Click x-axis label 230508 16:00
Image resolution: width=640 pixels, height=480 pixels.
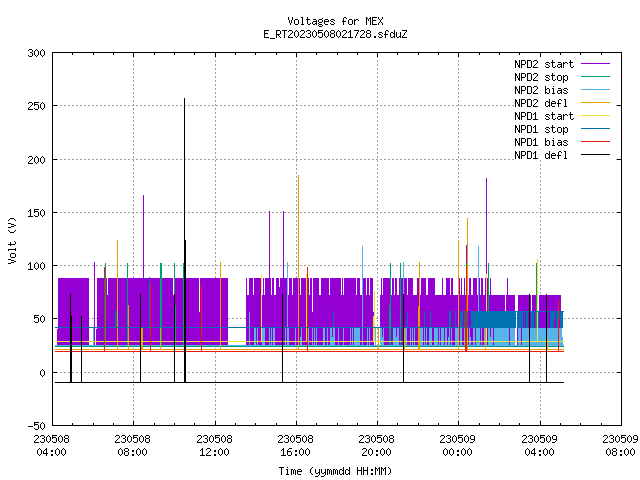[x=296, y=446]
